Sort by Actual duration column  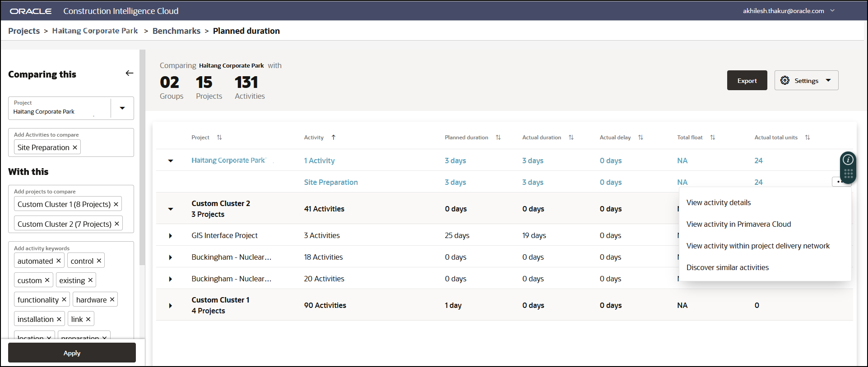coord(571,138)
